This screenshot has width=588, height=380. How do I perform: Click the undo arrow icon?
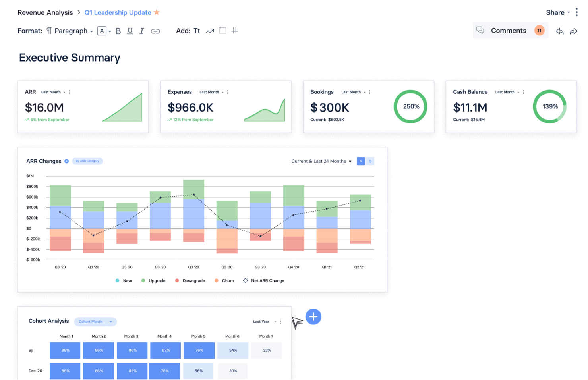coord(560,31)
